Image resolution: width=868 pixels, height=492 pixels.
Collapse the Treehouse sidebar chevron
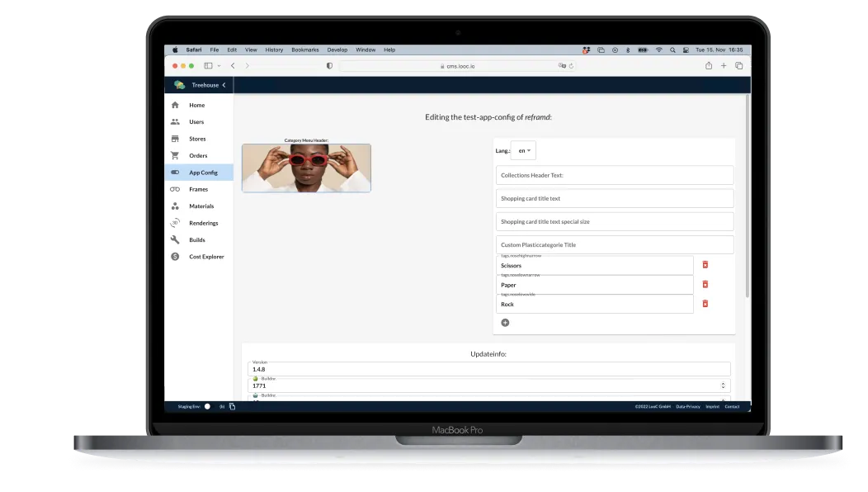224,85
